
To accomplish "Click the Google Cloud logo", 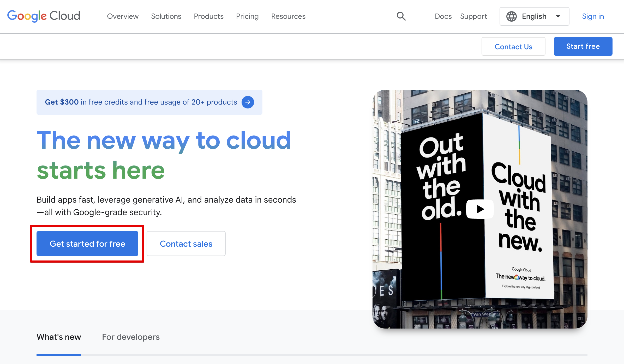I will click(x=44, y=16).
